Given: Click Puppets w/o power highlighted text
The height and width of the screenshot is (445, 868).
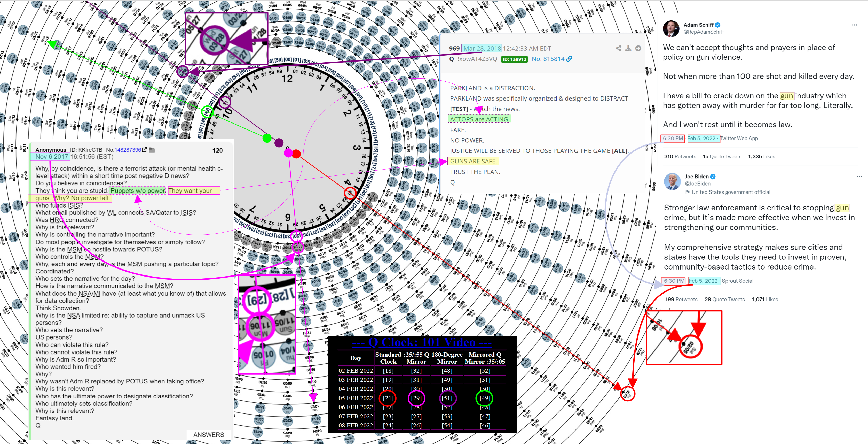Looking at the screenshot, I should coord(138,191).
